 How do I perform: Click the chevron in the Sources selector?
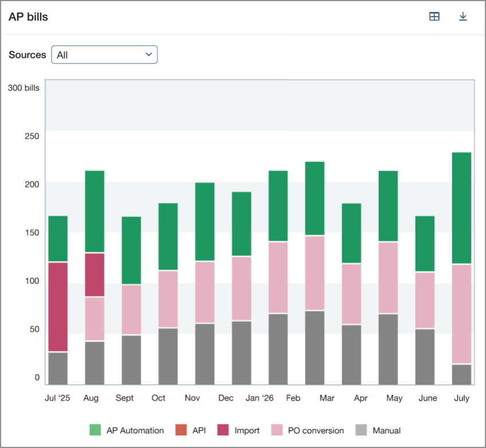(x=148, y=54)
